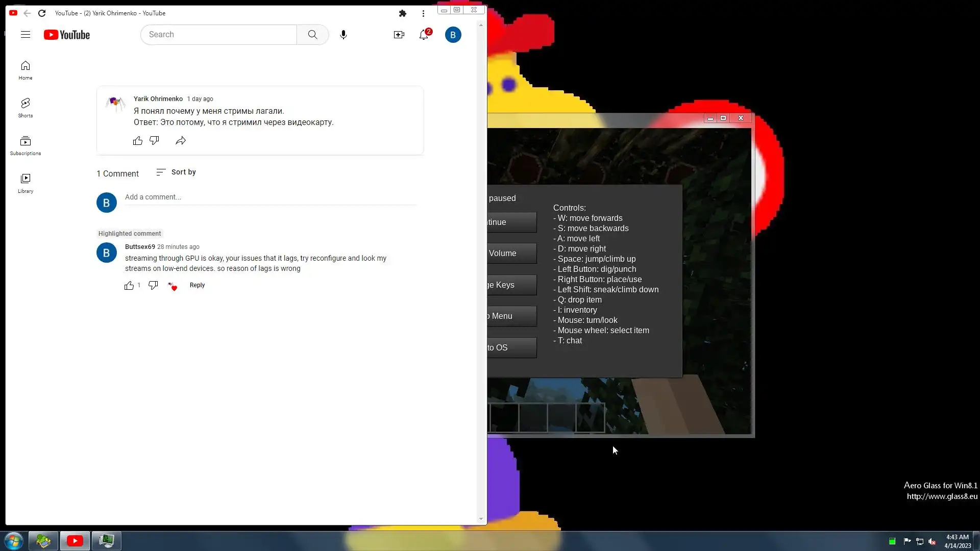Like Yarik Ohrimenko's community post
The image size is (980, 551).
138,141
